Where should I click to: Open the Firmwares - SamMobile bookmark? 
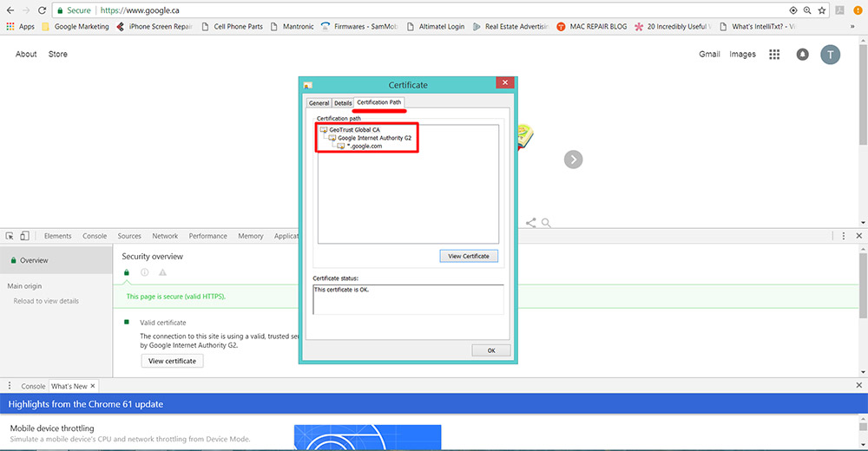tap(360, 27)
